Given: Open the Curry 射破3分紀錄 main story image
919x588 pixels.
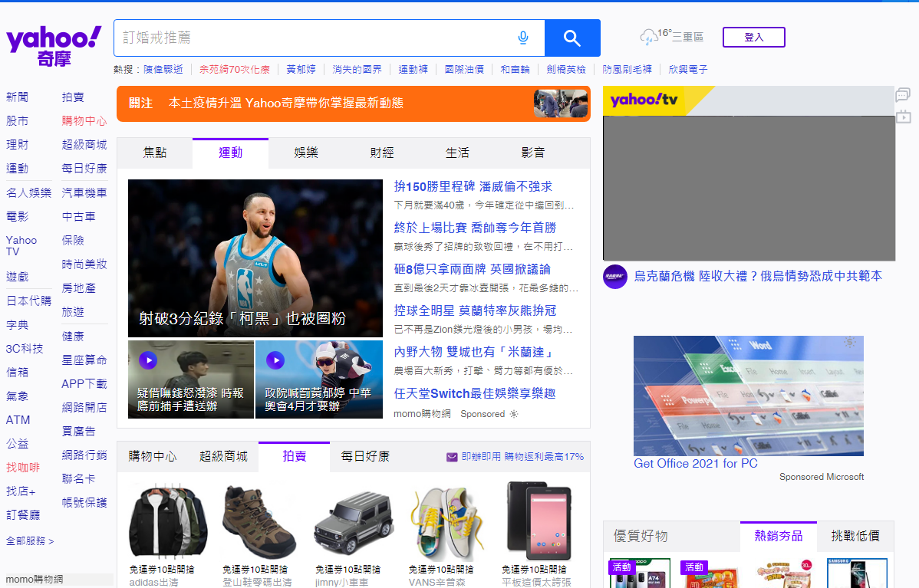Looking at the screenshot, I should tap(255, 258).
